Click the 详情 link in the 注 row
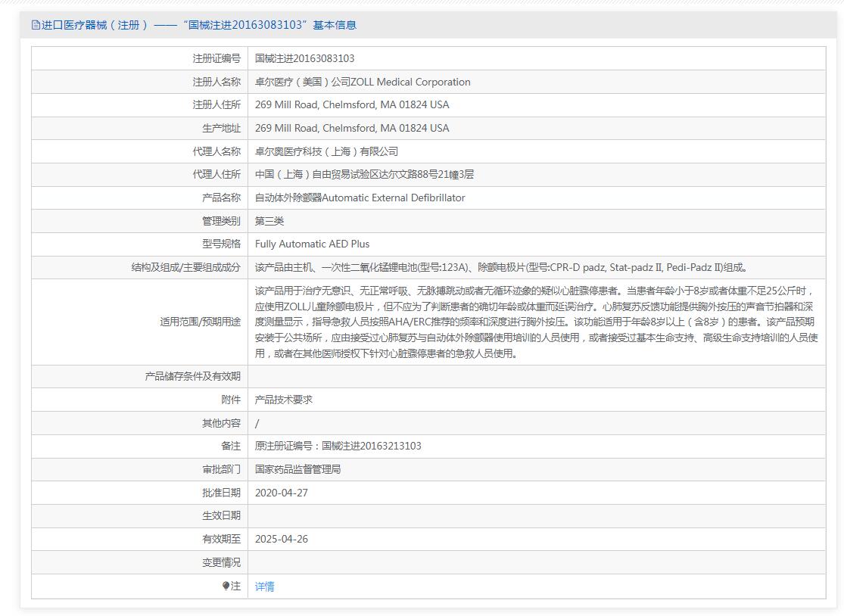Image resolution: width=844 pixels, height=616 pixels. 264,586
